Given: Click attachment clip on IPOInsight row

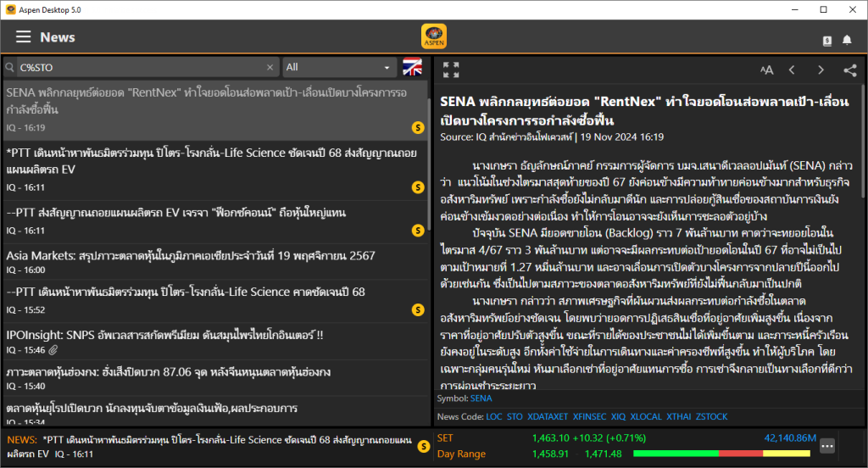Looking at the screenshot, I should coord(53,350).
